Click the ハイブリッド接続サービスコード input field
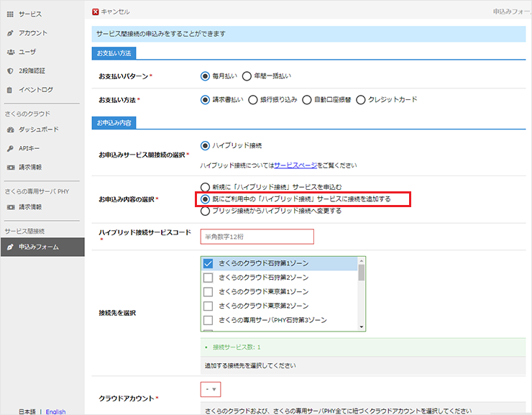532x415 pixels. 257,237
